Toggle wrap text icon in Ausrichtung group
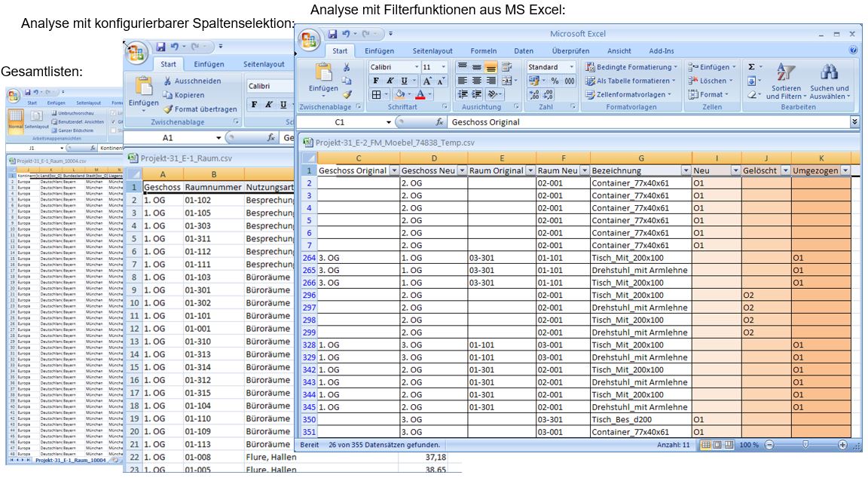The image size is (868, 478). (x=506, y=67)
